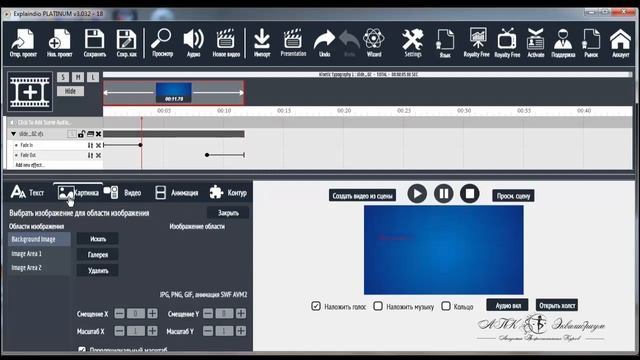Increase Масштаб Y value
640x360 pixels.
click(x=241, y=331)
